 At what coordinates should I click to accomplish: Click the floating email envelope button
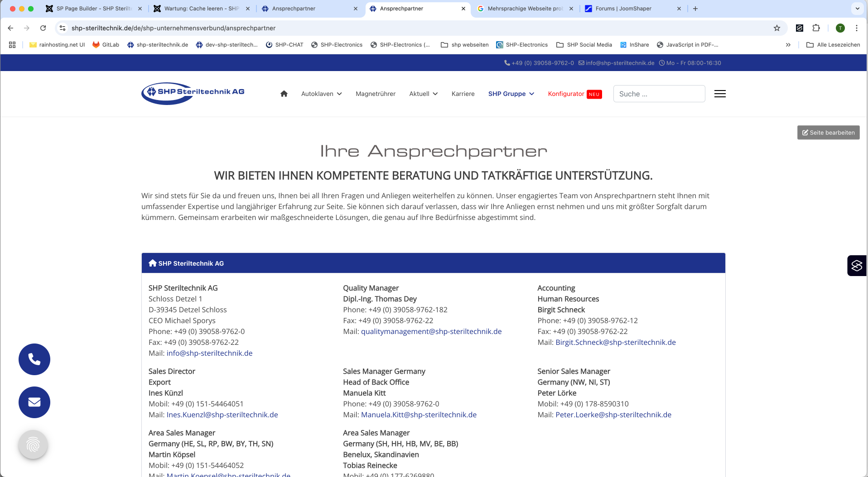34,402
